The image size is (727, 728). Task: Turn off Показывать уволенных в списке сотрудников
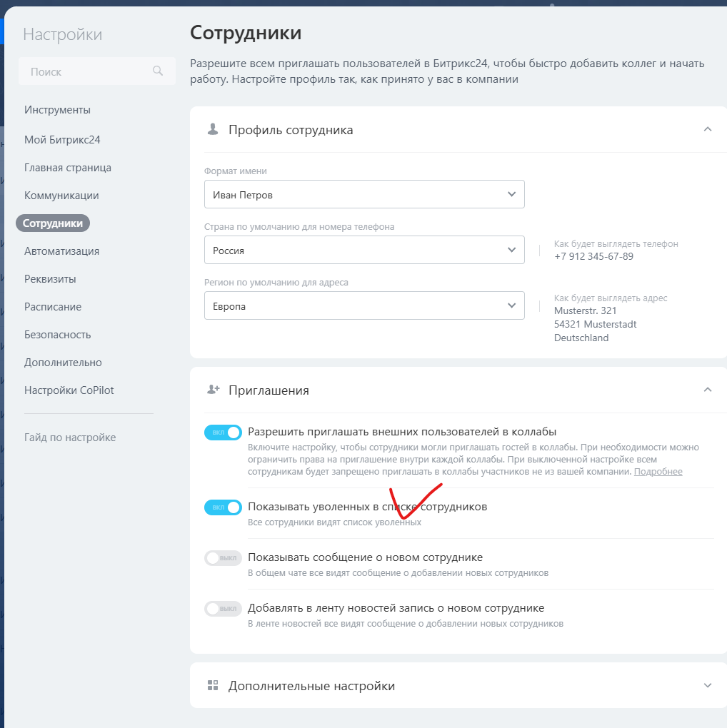click(x=223, y=507)
